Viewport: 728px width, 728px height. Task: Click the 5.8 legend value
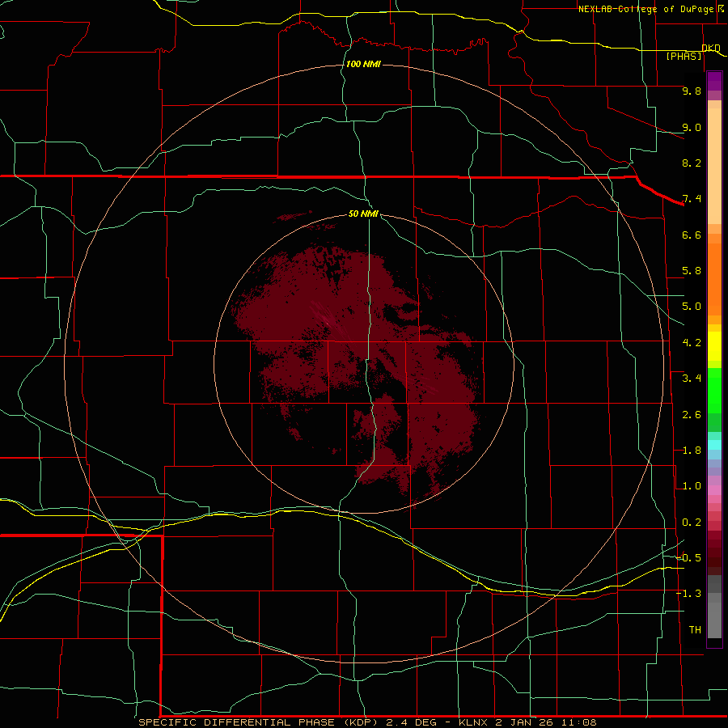coord(692,271)
